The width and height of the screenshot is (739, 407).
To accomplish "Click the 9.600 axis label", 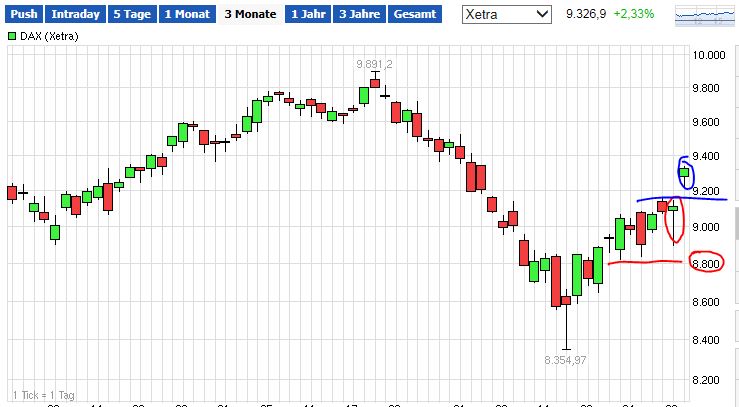I will 706,122.
